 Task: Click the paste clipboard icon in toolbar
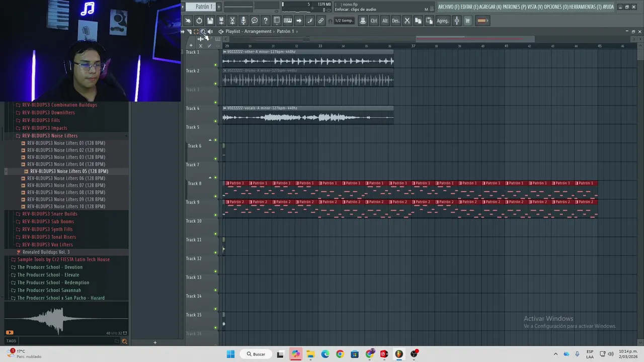pyautogui.click(x=429, y=21)
